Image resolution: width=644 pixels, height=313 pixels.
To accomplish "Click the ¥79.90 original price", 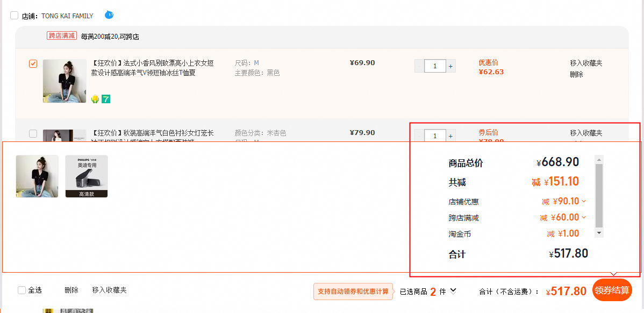I will pos(362,133).
